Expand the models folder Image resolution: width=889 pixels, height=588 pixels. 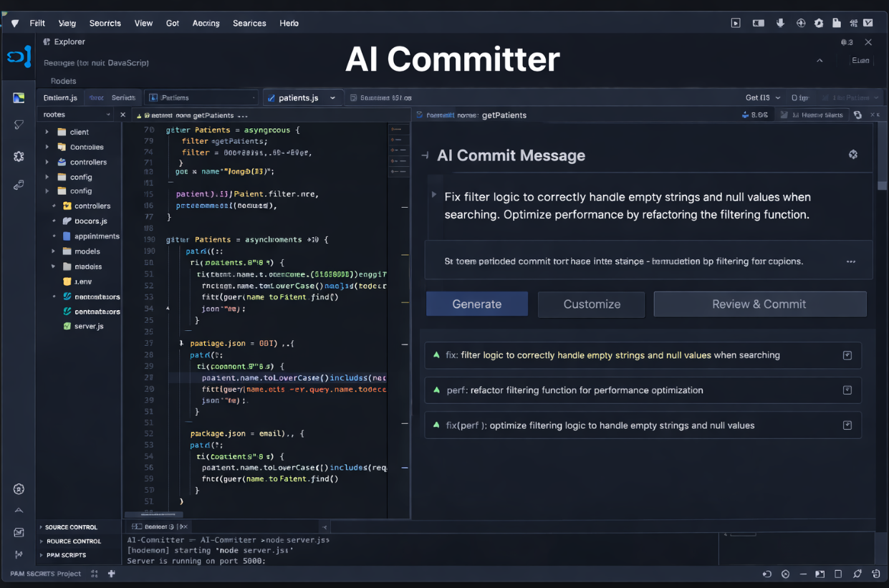pos(54,251)
